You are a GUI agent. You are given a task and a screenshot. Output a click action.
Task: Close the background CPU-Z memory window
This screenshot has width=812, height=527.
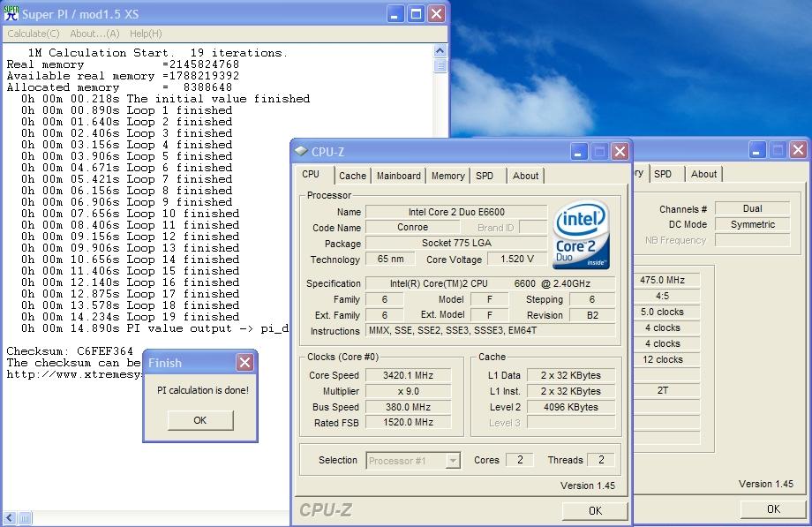798,150
